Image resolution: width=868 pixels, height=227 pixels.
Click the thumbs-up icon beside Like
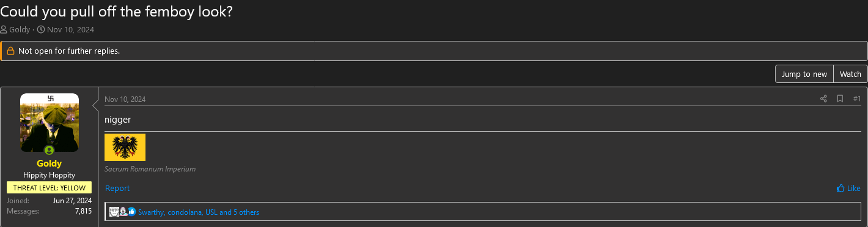840,188
